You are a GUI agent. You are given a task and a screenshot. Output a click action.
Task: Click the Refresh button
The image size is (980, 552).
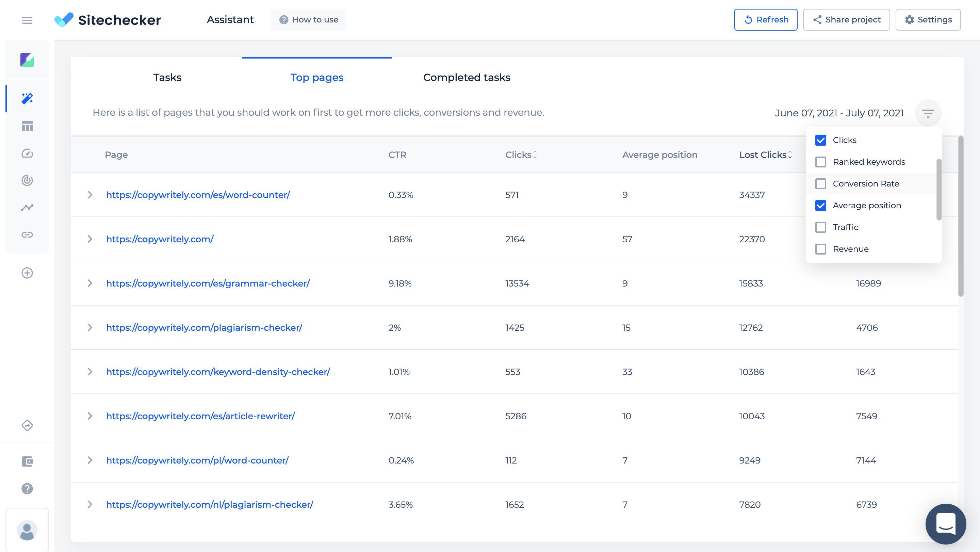click(x=765, y=19)
